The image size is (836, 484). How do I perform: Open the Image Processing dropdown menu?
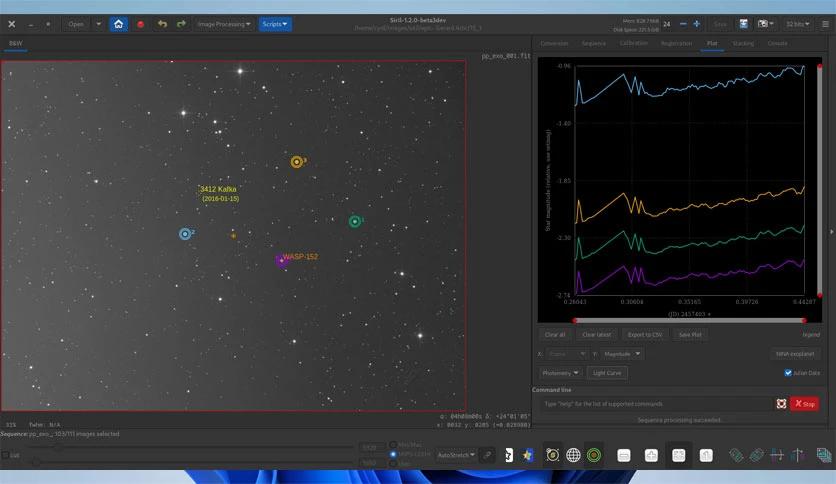(223, 24)
